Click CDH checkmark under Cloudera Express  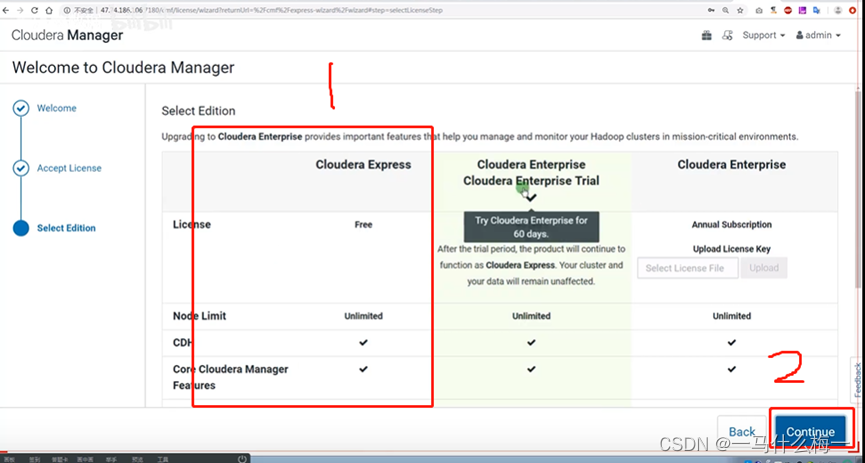pyautogui.click(x=363, y=343)
